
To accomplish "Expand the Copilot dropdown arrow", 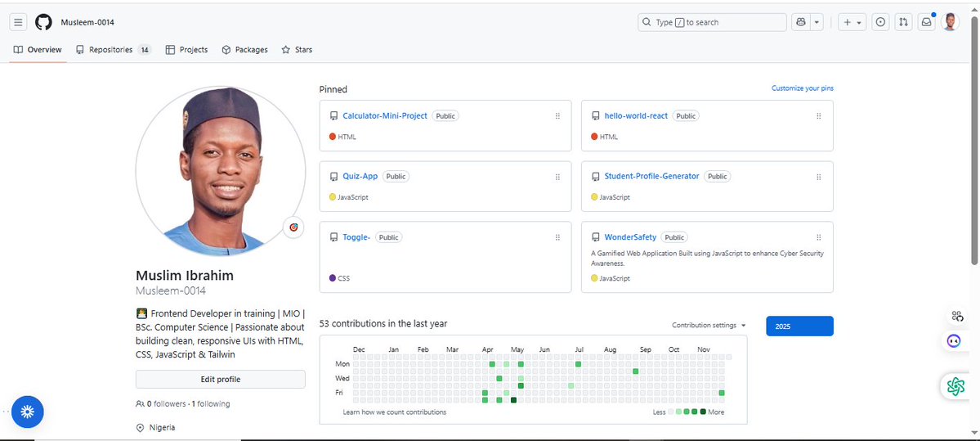I will coord(817,23).
